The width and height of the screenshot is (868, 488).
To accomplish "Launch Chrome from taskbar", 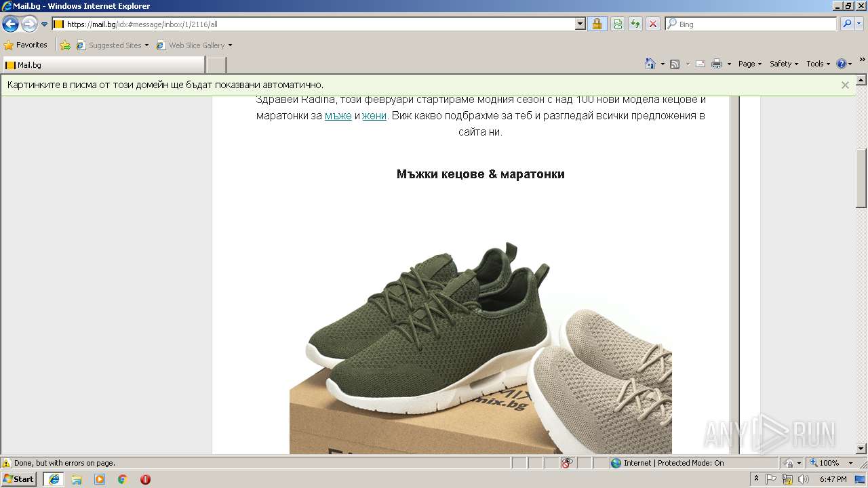I will 123,479.
